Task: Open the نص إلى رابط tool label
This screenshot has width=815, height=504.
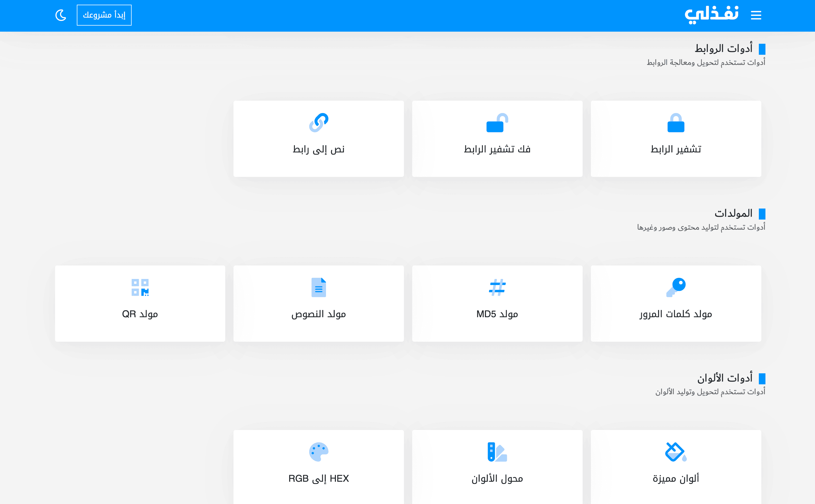Action: (x=319, y=149)
